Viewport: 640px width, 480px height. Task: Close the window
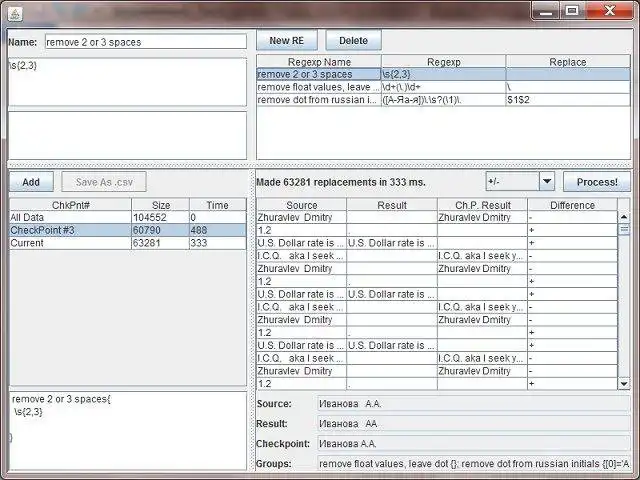point(610,11)
